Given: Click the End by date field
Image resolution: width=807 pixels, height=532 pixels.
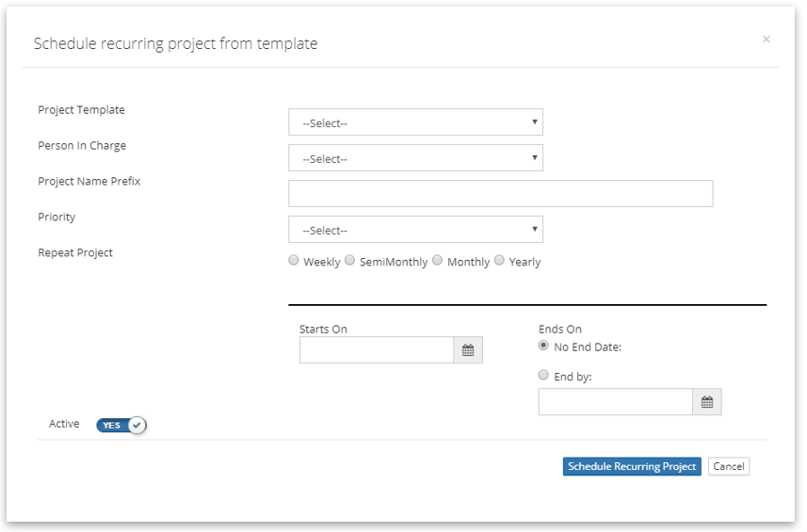Looking at the screenshot, I should [616, 402].
